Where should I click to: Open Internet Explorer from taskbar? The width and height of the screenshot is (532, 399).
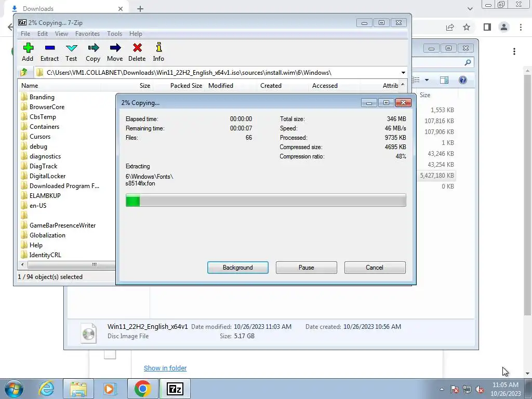(46, 389)
